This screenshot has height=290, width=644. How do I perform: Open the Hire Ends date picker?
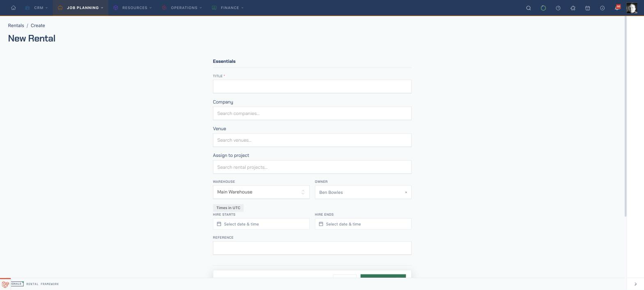[363, 224]
